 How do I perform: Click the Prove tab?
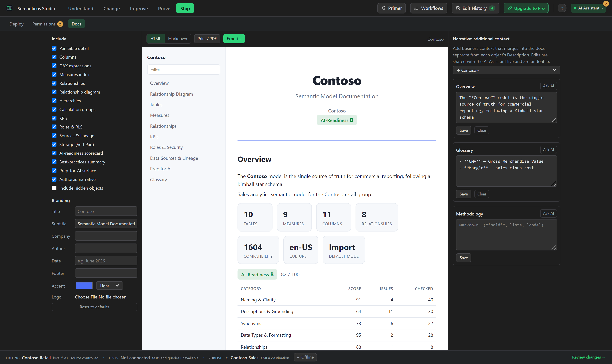164,8
